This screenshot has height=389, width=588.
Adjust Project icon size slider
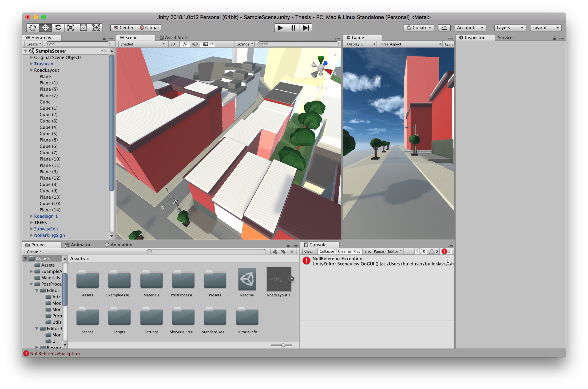click(283, 345)
